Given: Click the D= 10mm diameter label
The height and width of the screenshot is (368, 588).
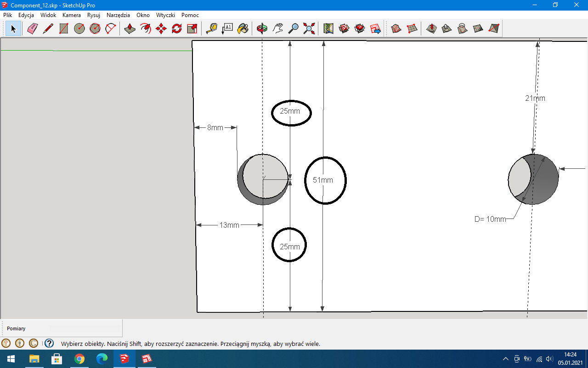Looking at the screenshot, I should (x=490, y=219).
